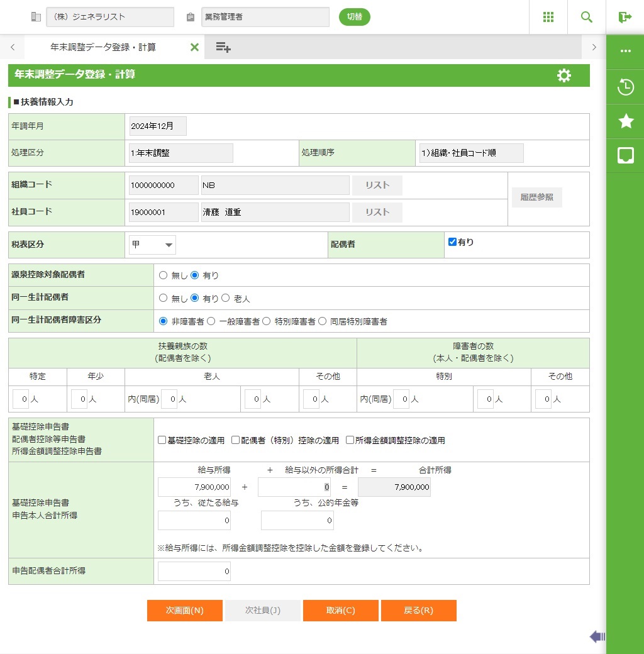Open settings gear on form header
Viewport: 644px width, 654px height.
(x=564, y=75)
